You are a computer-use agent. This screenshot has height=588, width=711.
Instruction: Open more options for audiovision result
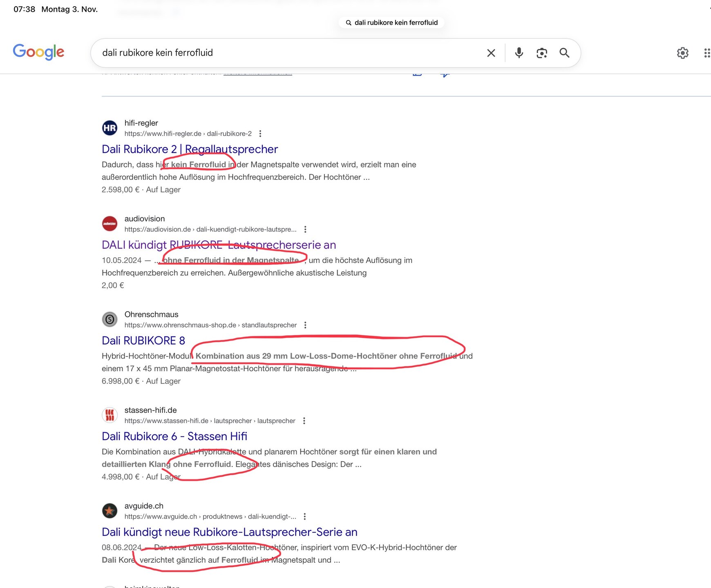[305, 229]
